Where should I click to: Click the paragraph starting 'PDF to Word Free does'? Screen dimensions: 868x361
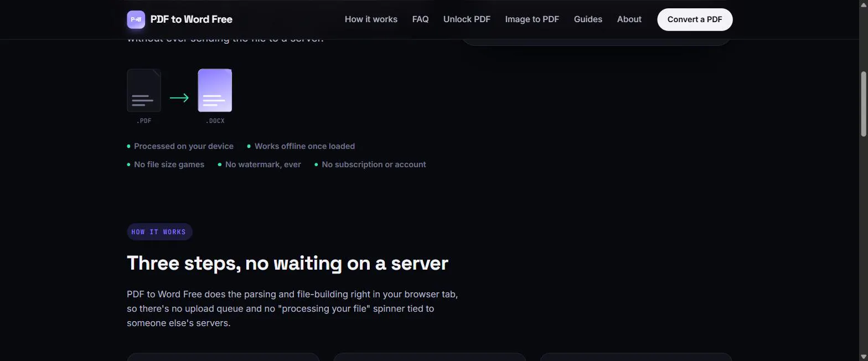coord(292,308)
